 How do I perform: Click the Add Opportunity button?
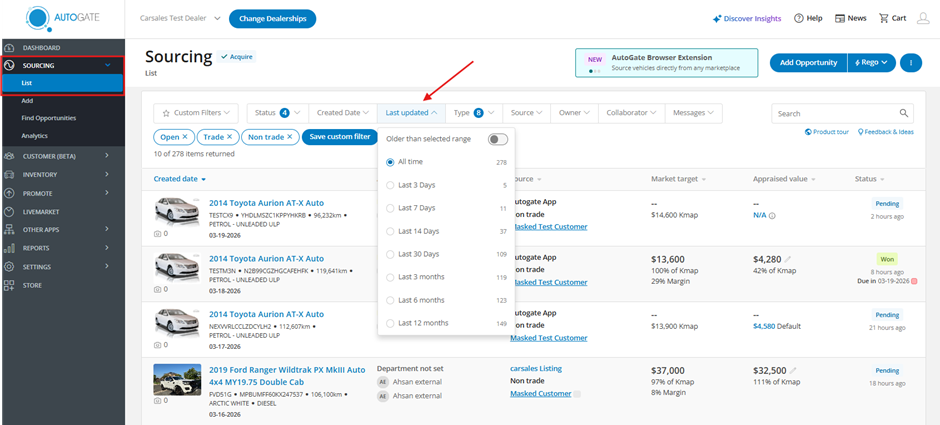tap(807, 62)
